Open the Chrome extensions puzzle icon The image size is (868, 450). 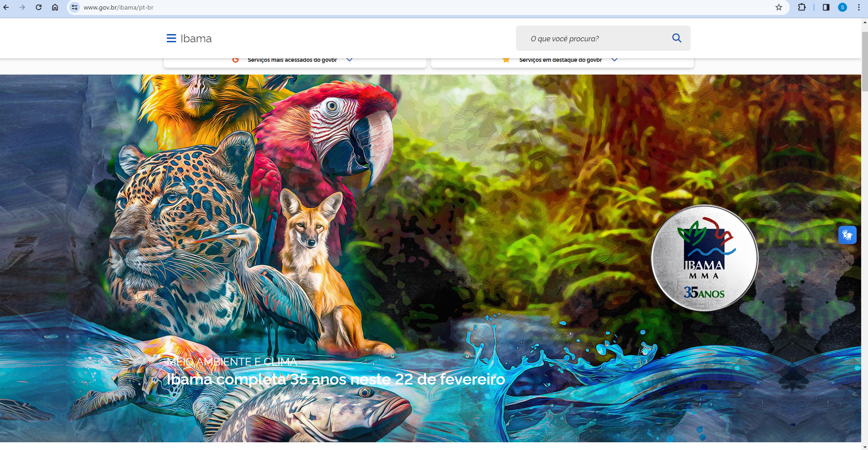coord(802,7)
